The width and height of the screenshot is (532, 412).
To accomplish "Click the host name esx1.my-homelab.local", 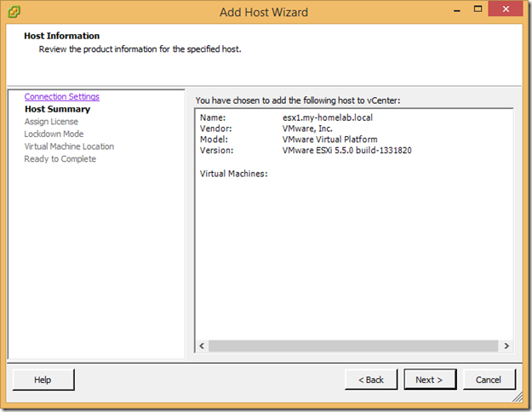I will click(x=328, y=117).
